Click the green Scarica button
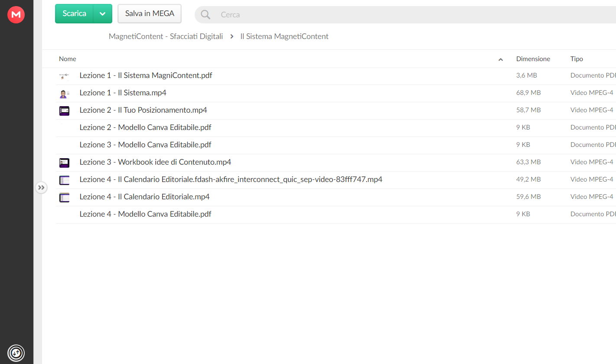This screenshot has height=364, width=616. (74, 13)
